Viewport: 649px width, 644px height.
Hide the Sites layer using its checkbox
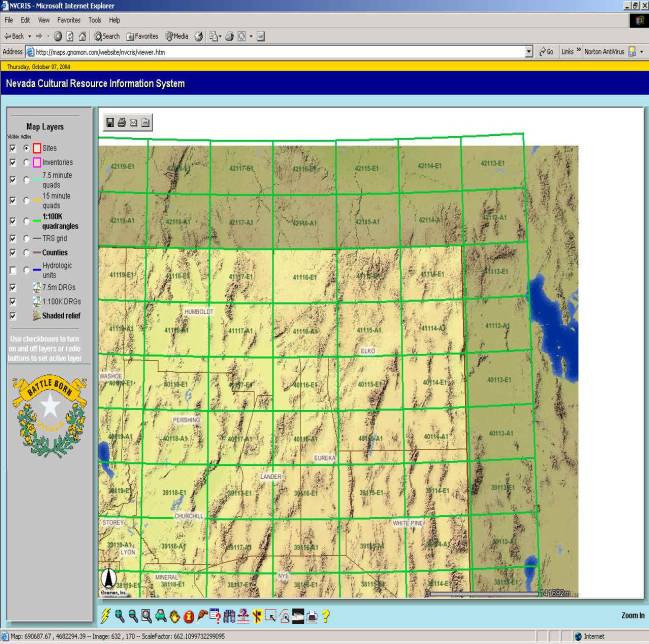[12, 148]
